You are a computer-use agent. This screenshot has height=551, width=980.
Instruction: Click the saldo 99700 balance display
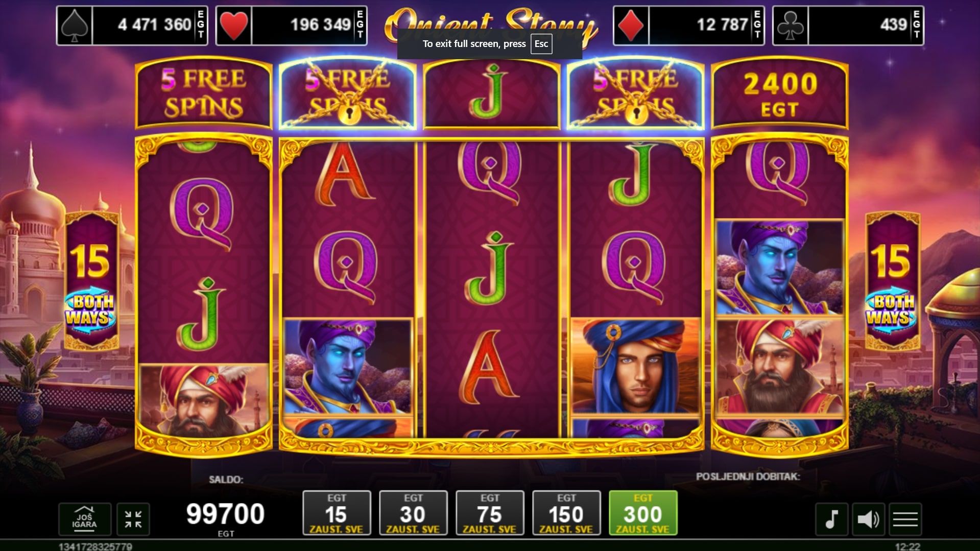point(225,514)
